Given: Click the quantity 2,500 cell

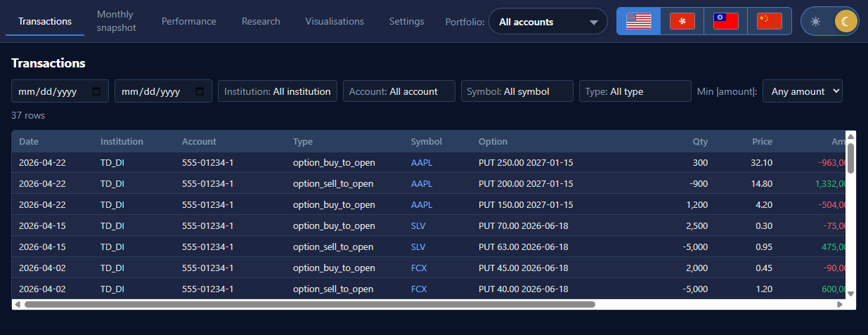Looking at the screenshot, I should coord(696,226).
